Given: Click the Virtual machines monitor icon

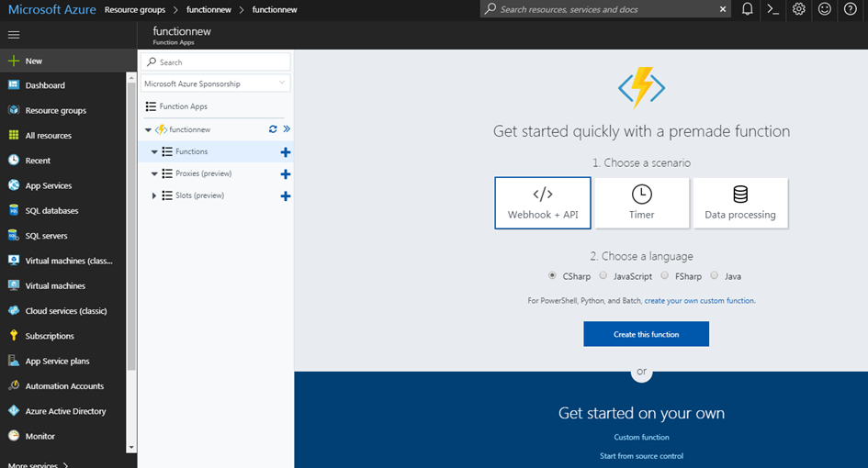Looking at the screenshot, I should click(x=14, y=285).
